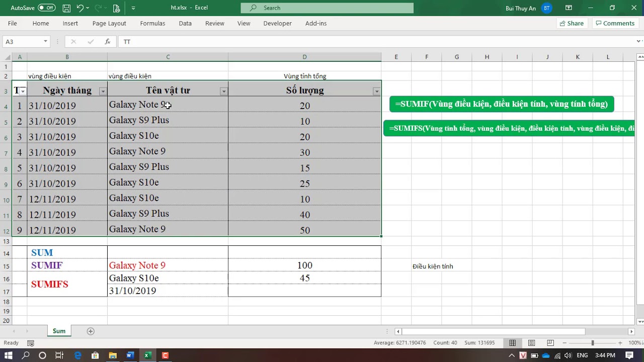
Task: Open the Page Layout tab
Action: (x=109, y=23)
